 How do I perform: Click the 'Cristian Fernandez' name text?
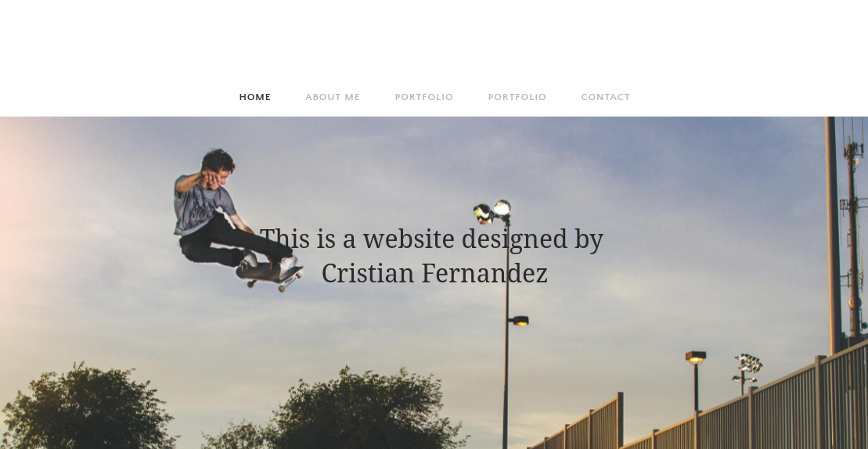(x=434, y=274)
